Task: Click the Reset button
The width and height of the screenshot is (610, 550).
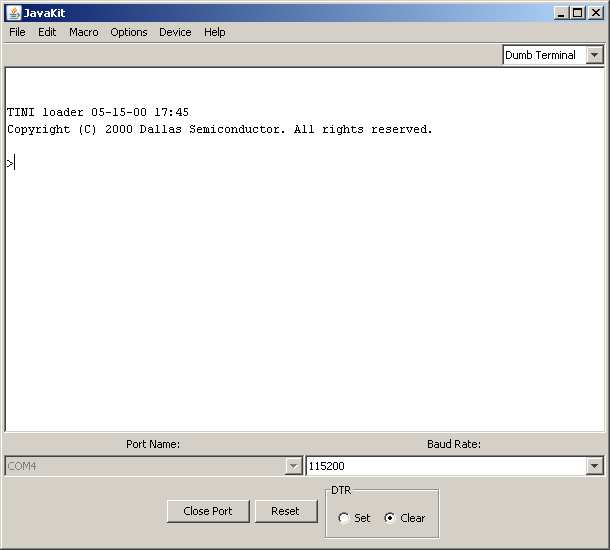Action: 286,511
